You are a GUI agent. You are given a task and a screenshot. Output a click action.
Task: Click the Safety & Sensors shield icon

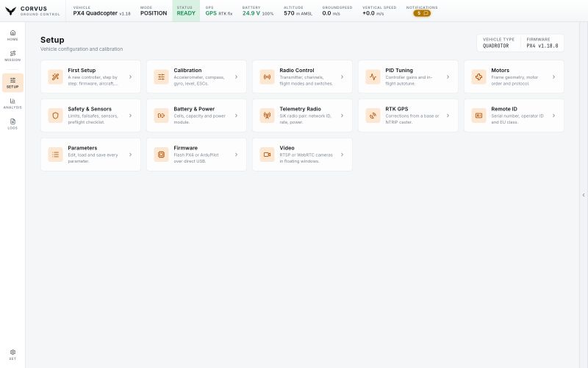pyautogui.click(x=56, y=116)
